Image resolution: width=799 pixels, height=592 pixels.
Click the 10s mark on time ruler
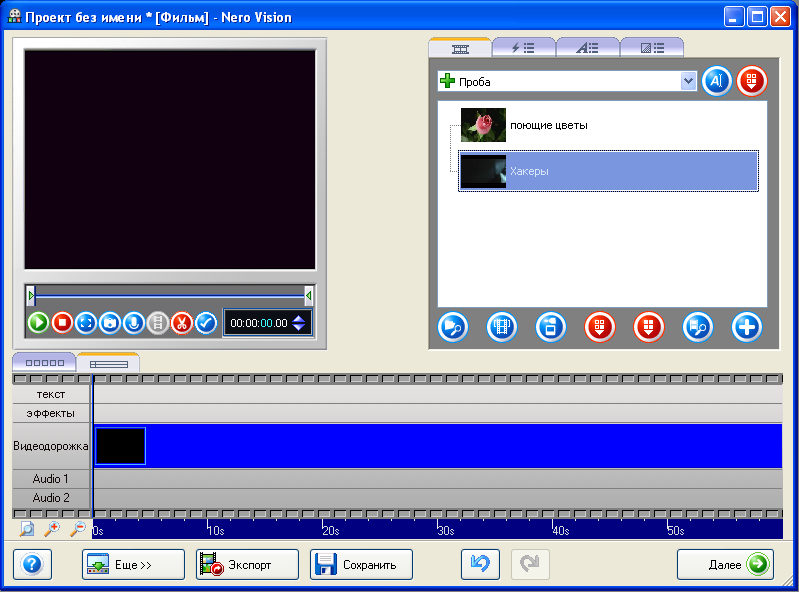coord(215,530)
